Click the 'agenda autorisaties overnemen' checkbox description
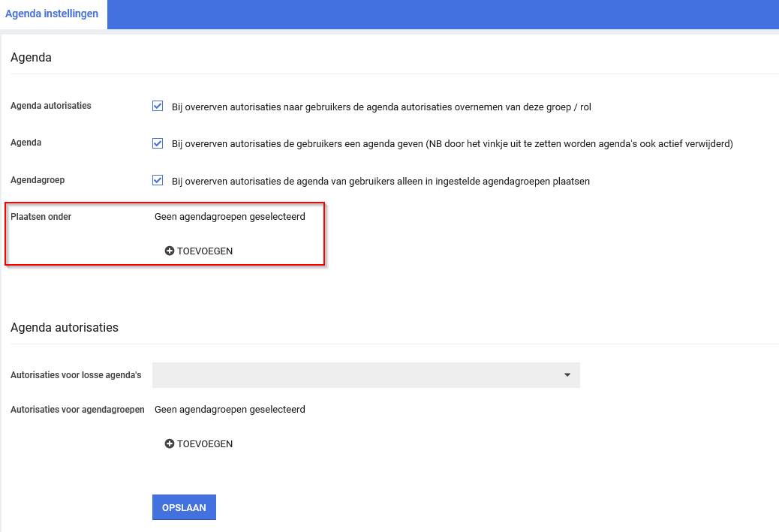 [381, 107]
